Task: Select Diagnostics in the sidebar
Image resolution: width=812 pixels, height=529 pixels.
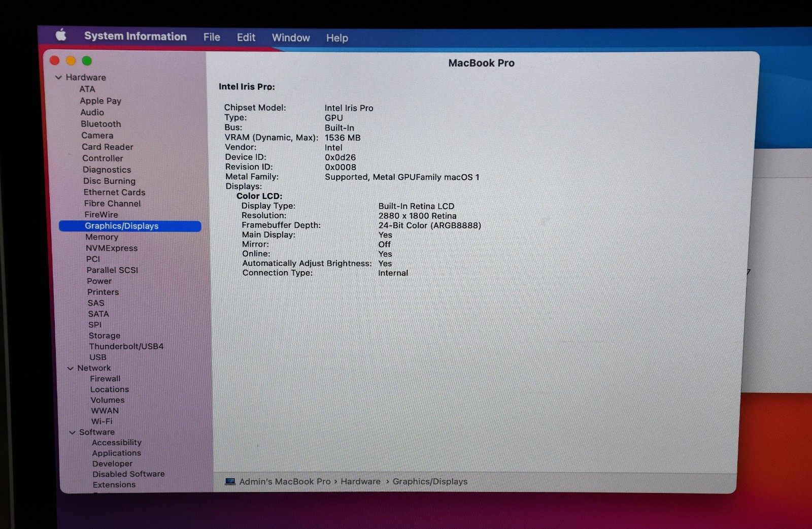Action: click(x=107, y=170)
